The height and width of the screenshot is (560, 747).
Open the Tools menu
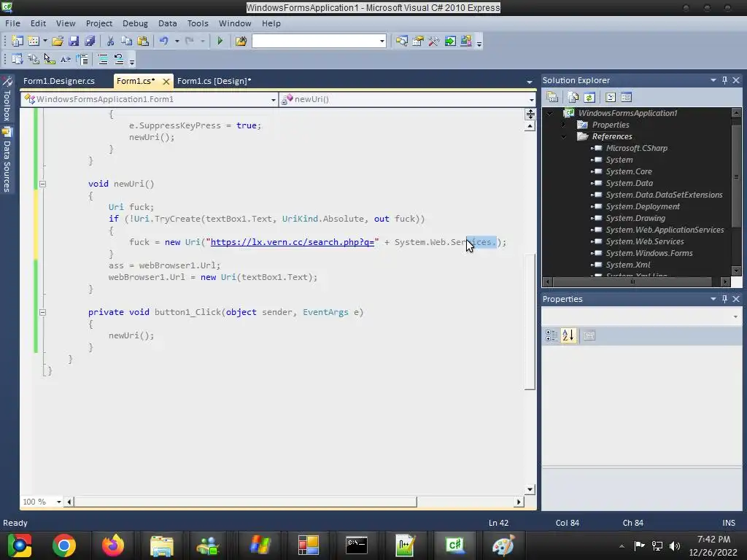198,23
